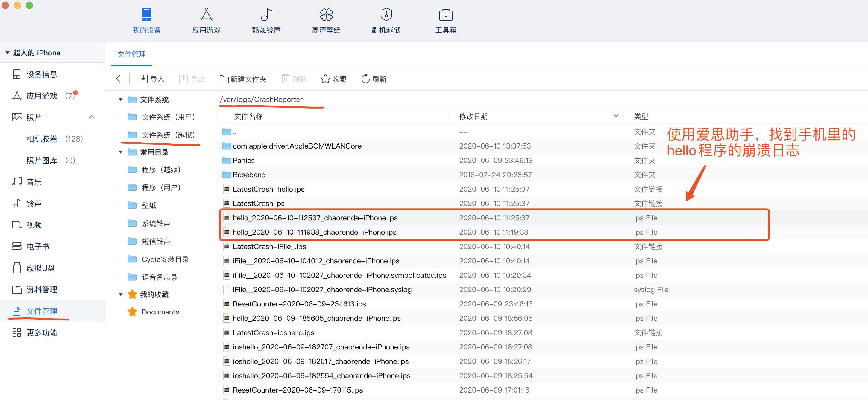Select 系统铃声 folder
This screenshot has height=400, width=868.
[x=149, y=223]
